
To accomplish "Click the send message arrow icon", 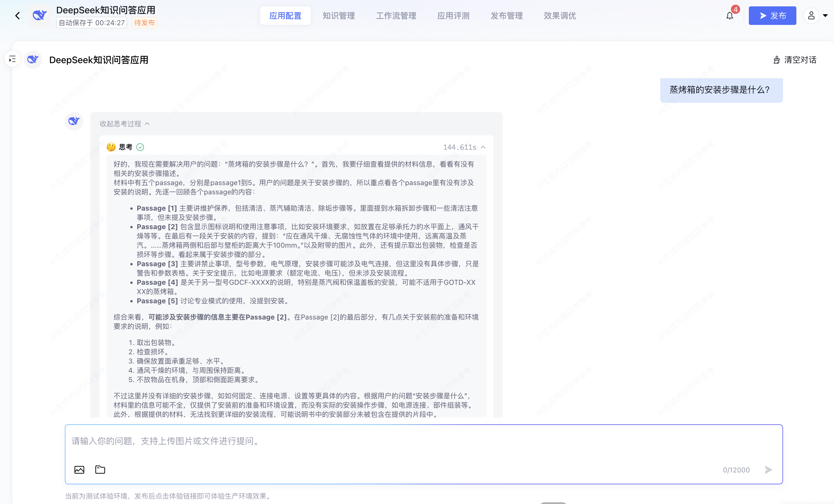I will (768, 470).
